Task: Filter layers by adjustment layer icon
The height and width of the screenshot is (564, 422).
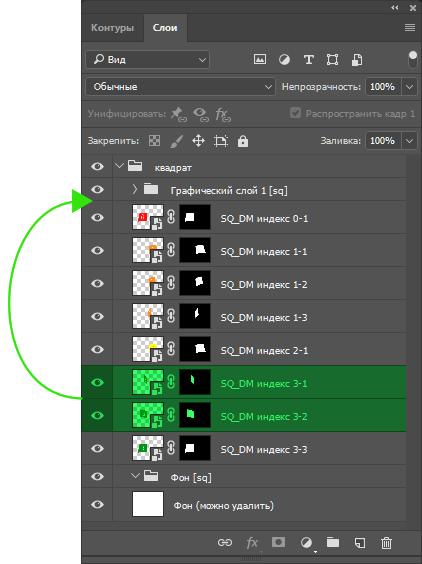Action: [284, 59]
